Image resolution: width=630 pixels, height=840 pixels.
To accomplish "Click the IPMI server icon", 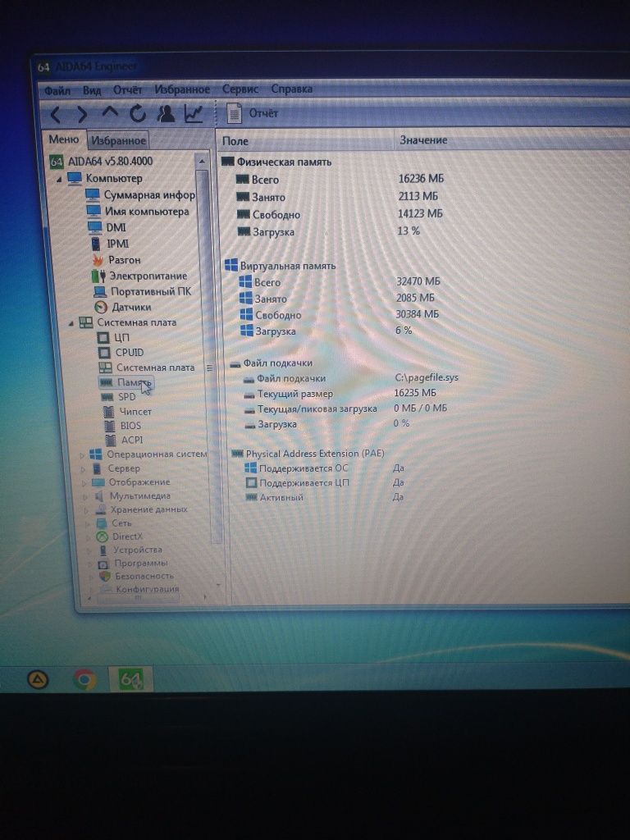I will (x=95, y=244).
